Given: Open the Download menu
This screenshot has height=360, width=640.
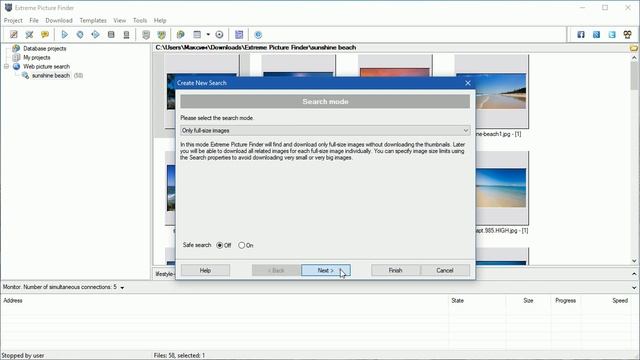Looking at the screenshot, I should [x=59, y=20].
